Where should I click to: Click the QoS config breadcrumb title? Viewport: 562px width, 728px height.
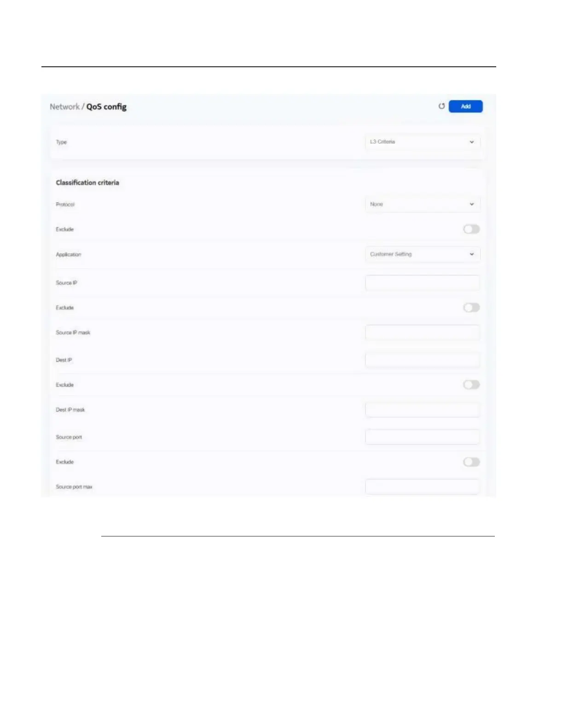click(106, 107)
